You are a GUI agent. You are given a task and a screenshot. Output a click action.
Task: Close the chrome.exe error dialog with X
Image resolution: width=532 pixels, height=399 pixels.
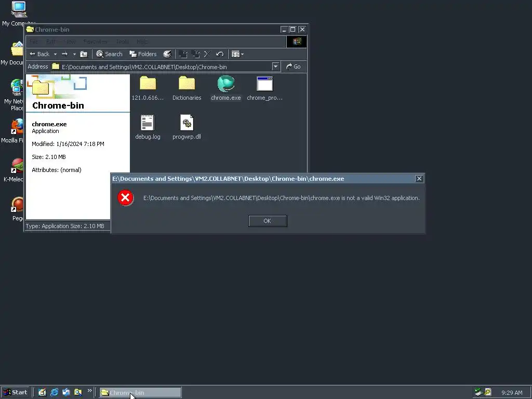(419, 179)
